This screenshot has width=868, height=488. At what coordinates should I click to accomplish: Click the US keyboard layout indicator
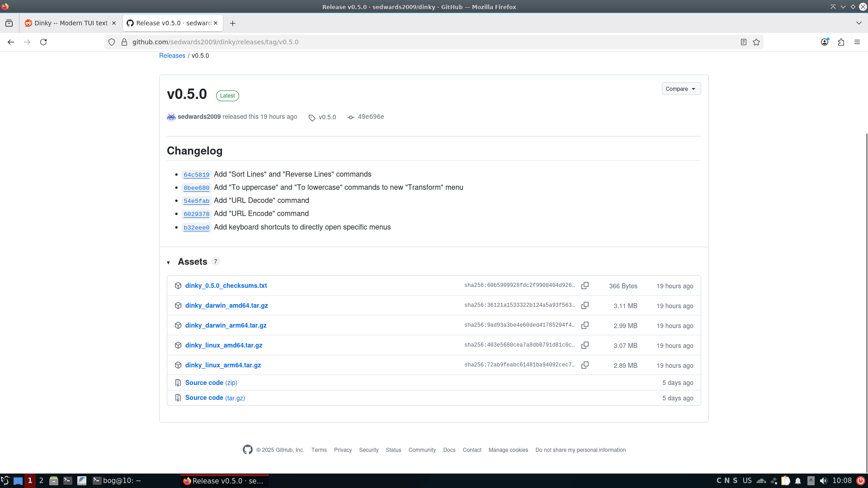click(747, 481)
